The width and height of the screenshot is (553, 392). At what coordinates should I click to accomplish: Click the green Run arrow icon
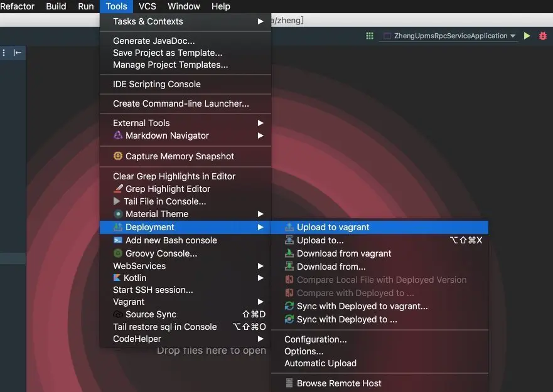click(527, 36)
